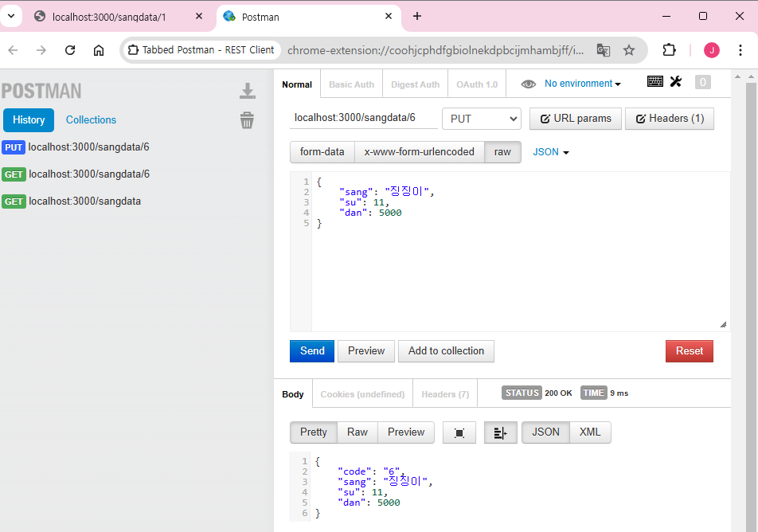Click the download/import icon in the Postman sidebar
Screen dimensions: 758x532
point(247,91)
